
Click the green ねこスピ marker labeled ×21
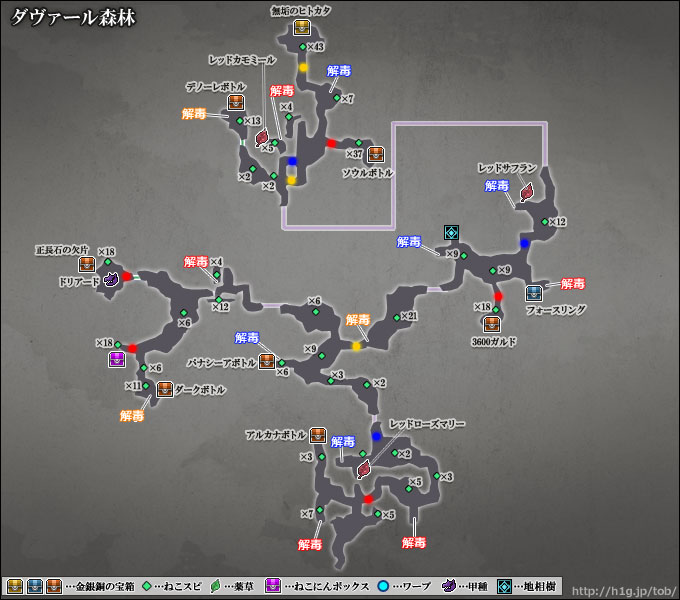click(x=397, y=317)
